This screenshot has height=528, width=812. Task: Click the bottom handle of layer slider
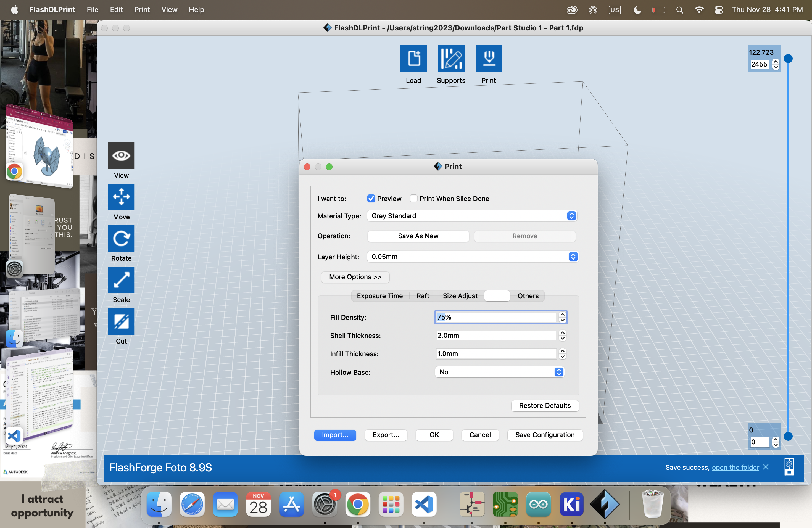click(x=788, y=436)
